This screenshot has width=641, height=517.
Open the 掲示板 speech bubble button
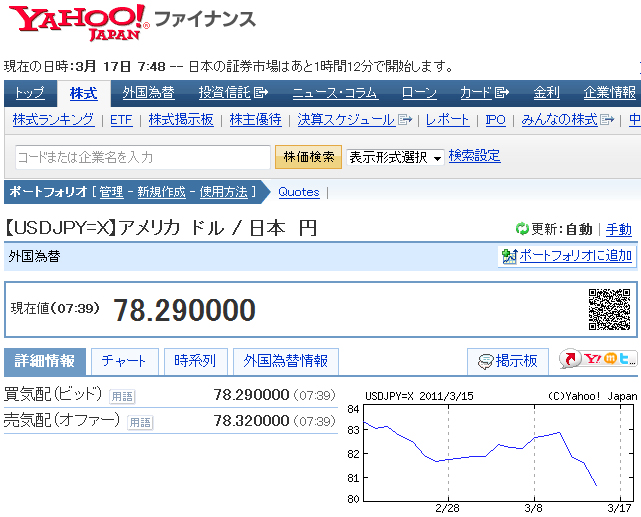pos(508,361)
